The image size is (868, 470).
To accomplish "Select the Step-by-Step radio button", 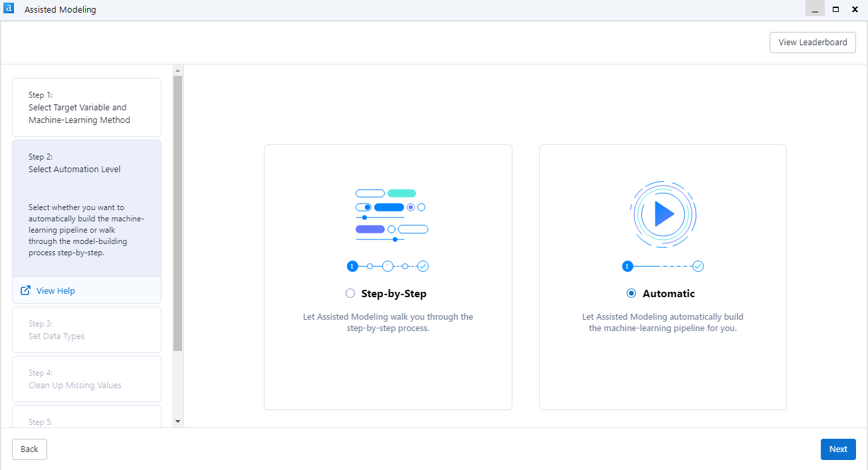I will click(x=350, y=293).
